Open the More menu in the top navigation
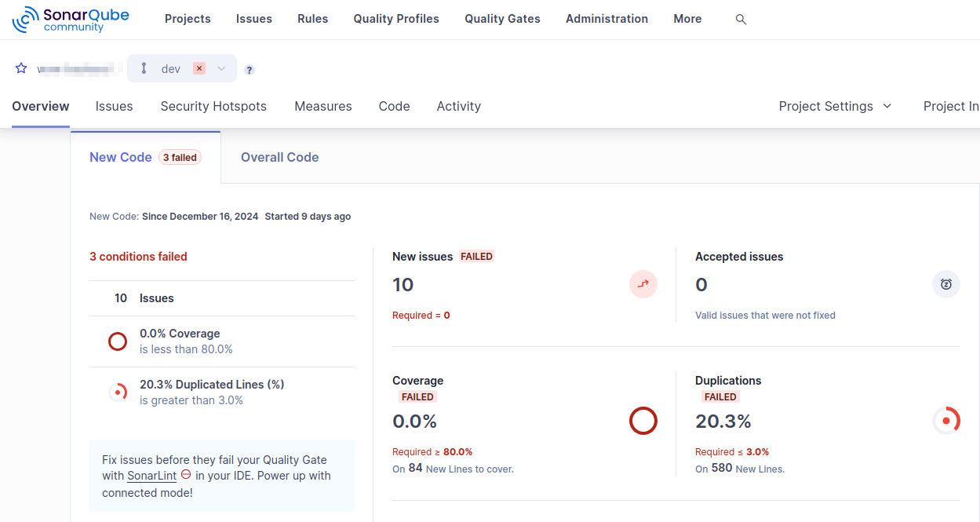This screenshot has width=980, height=522. [x=687, y=18]
